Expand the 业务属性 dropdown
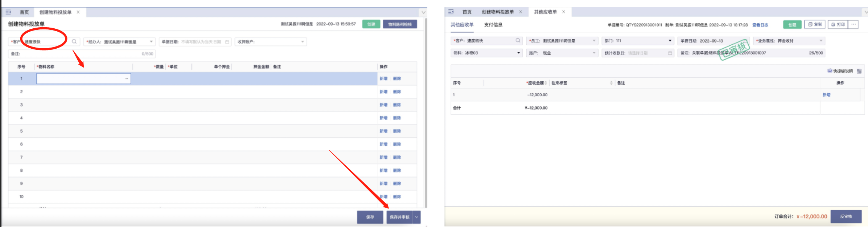Image resolution: width=868 pixels, height=227 pixels. coord(821,41)
